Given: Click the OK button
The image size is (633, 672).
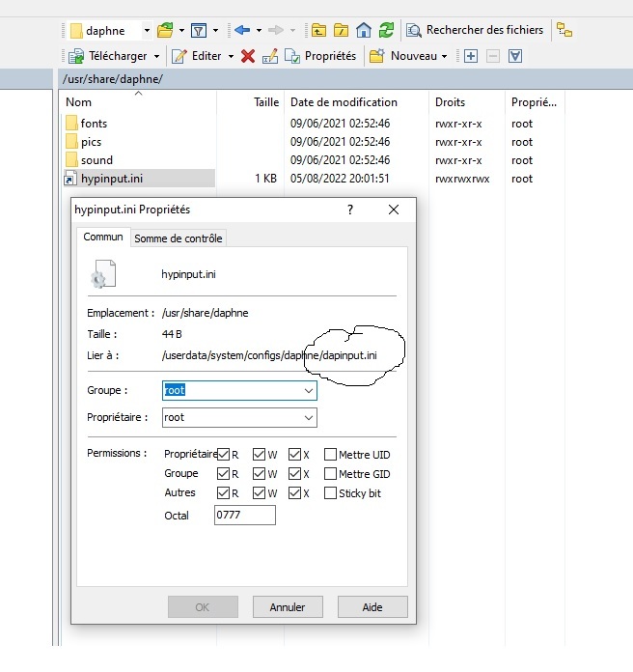Looking at the screenshot, I should point(203,607).
